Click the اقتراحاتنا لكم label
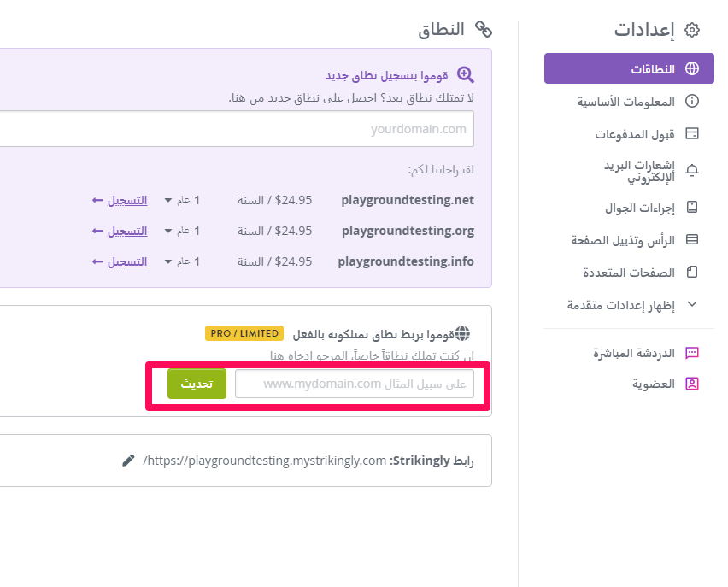The width and height of the screenshot is (728, 587). pos(441,169)
